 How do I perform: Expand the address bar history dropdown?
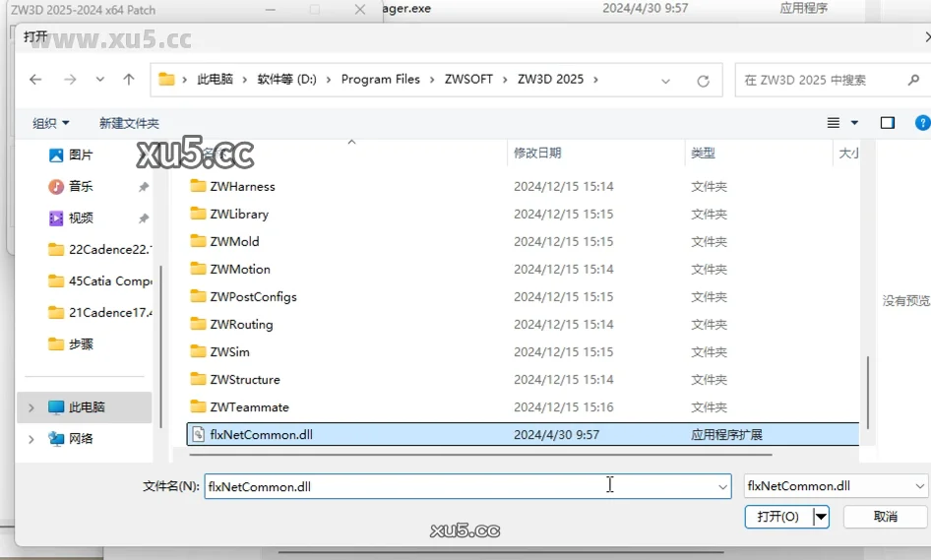tap(666, 81)
